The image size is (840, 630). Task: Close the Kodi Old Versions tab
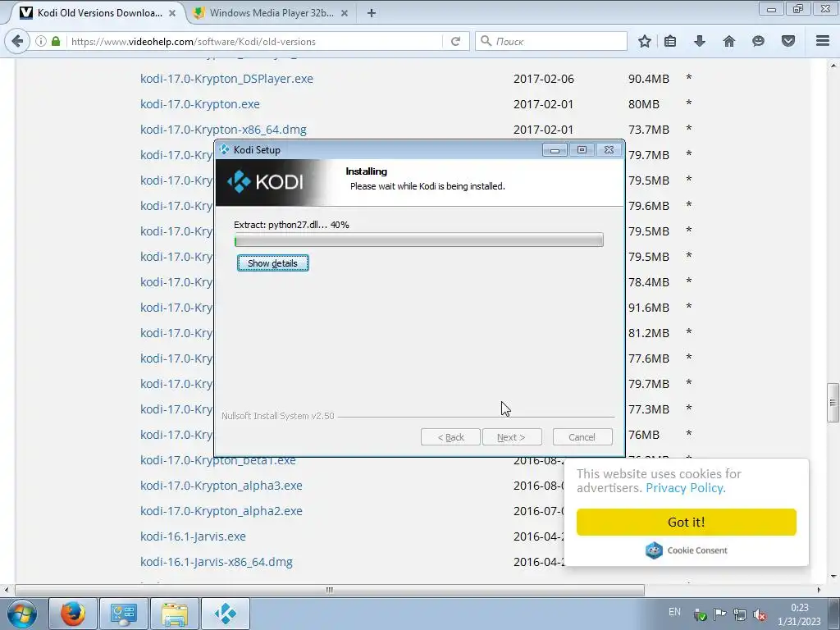pos(172,13)
